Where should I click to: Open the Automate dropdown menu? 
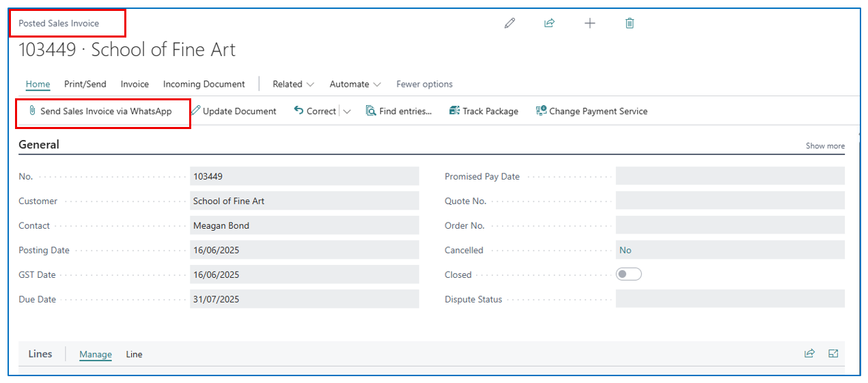click(x=355, y=84)
